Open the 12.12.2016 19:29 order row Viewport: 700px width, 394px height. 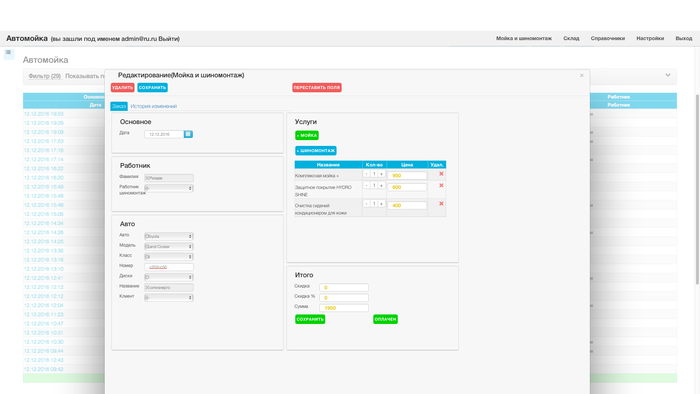coord(44,123)
